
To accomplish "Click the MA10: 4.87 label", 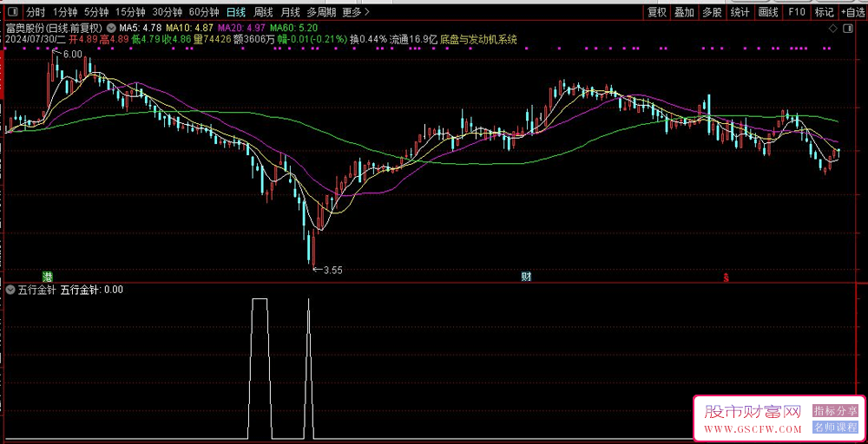I will click(x=189, y=28).
